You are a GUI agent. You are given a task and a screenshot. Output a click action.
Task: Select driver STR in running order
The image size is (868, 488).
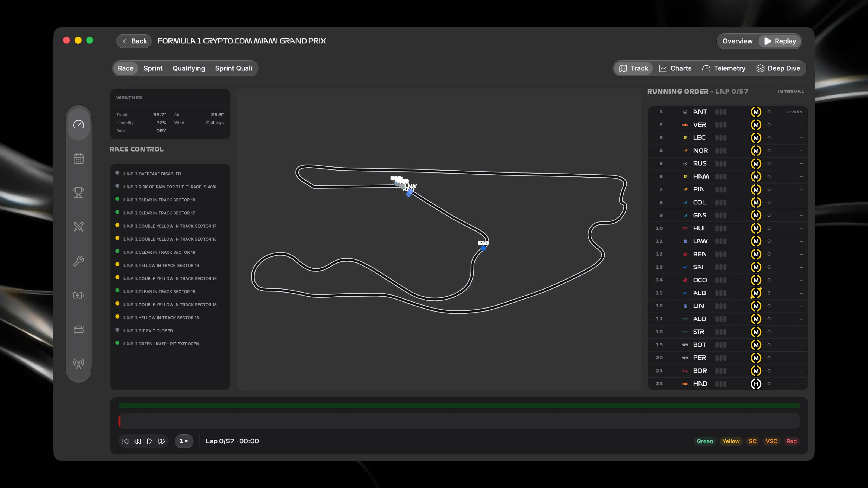point(728,332)
